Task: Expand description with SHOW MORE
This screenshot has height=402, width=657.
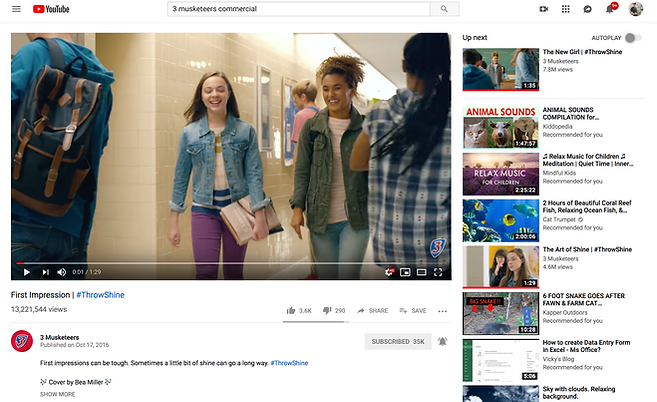Action: 57,394
